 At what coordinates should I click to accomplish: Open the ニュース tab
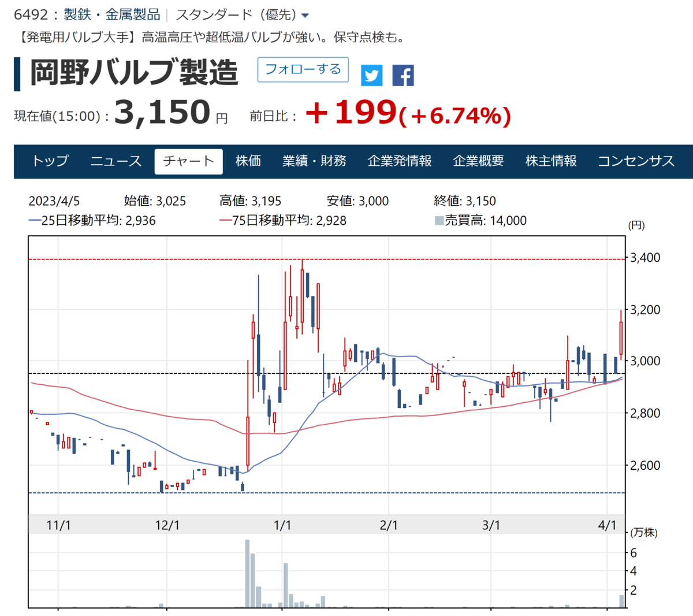point(115,161)
